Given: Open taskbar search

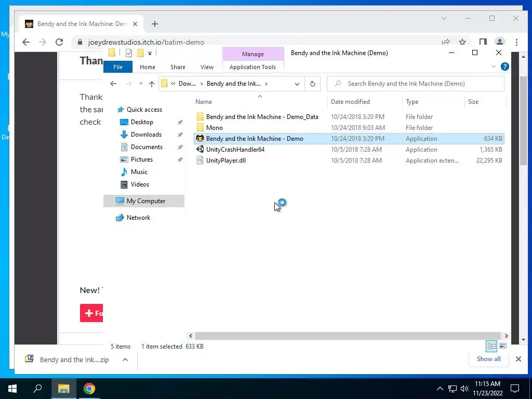Looking at the screenshot, I should (37, 389).
